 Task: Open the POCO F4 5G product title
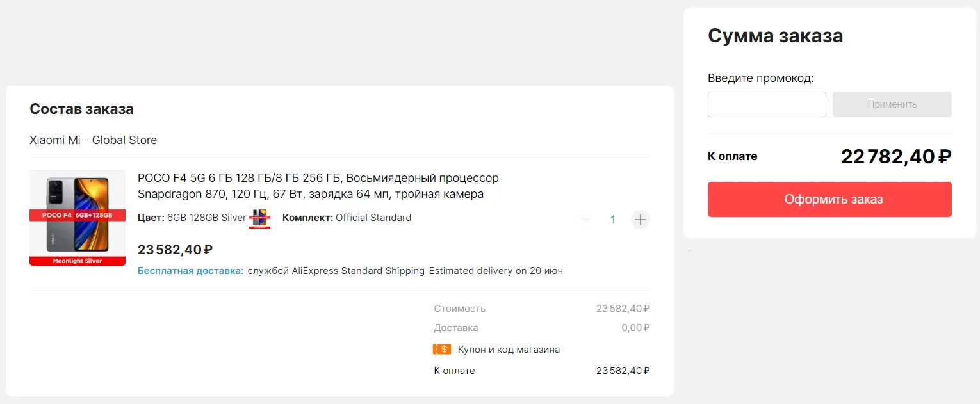[x=318, y=186]
